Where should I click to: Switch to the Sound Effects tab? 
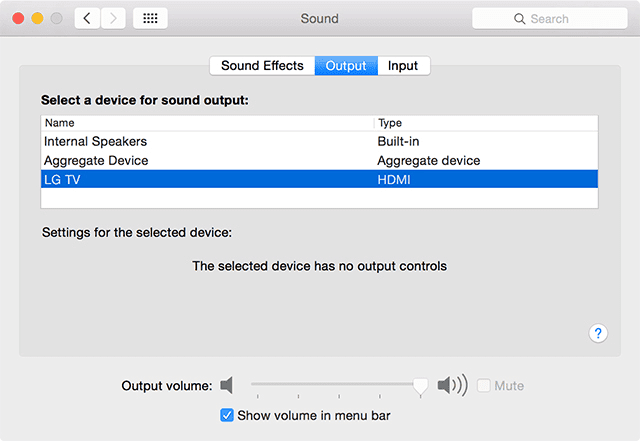(262, 66)
